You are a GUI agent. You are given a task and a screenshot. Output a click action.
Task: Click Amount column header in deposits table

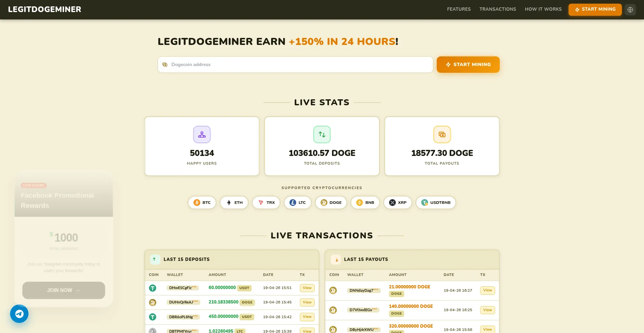[217, 275]
